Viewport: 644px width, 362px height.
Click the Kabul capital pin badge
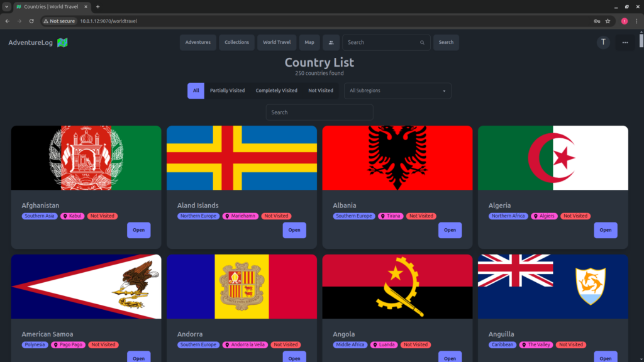(73, 216)
